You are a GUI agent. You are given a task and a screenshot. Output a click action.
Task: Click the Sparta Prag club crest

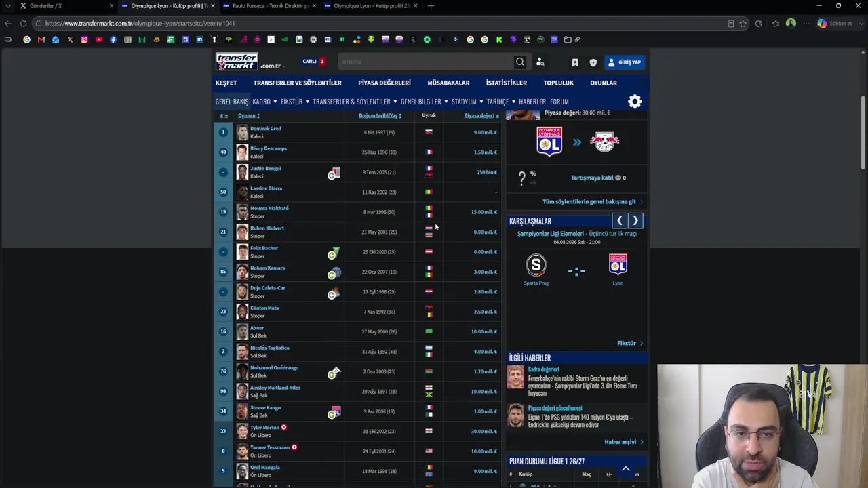click(x=536, y=264)
